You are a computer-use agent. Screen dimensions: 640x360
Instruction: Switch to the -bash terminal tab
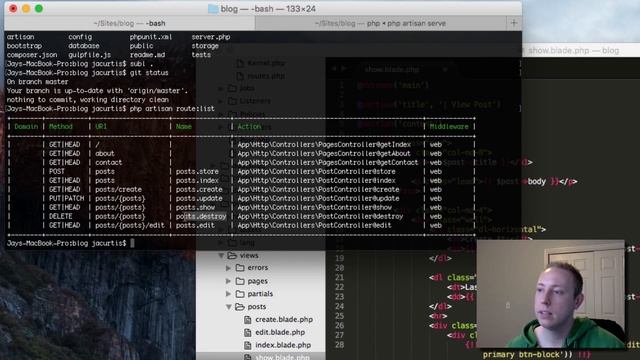(129, 23)
